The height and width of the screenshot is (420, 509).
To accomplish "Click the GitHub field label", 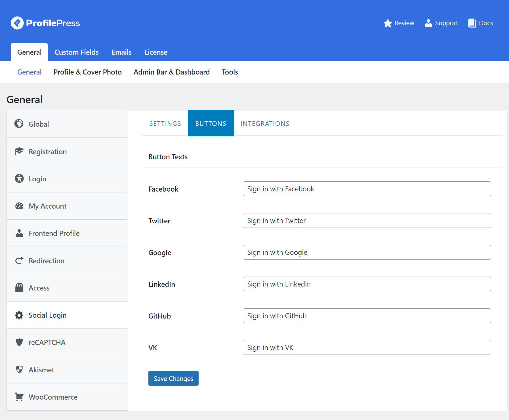I will pos(159,316).
